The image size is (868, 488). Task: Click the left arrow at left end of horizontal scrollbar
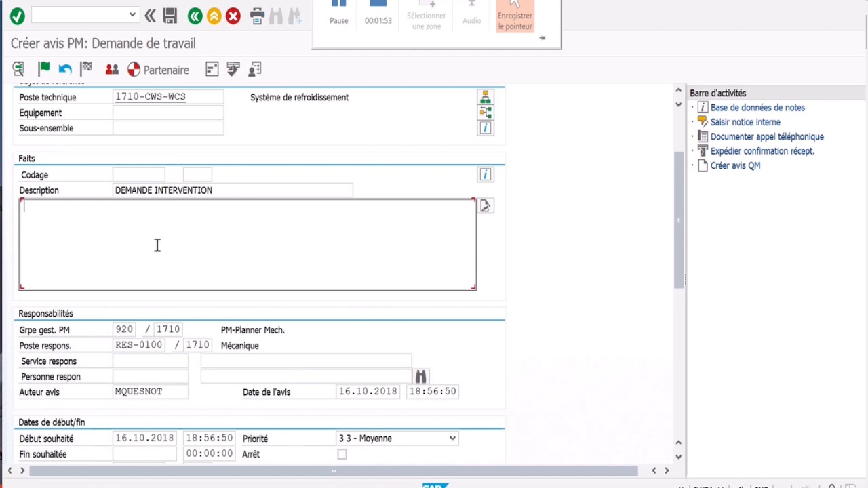tap(9, 470)
